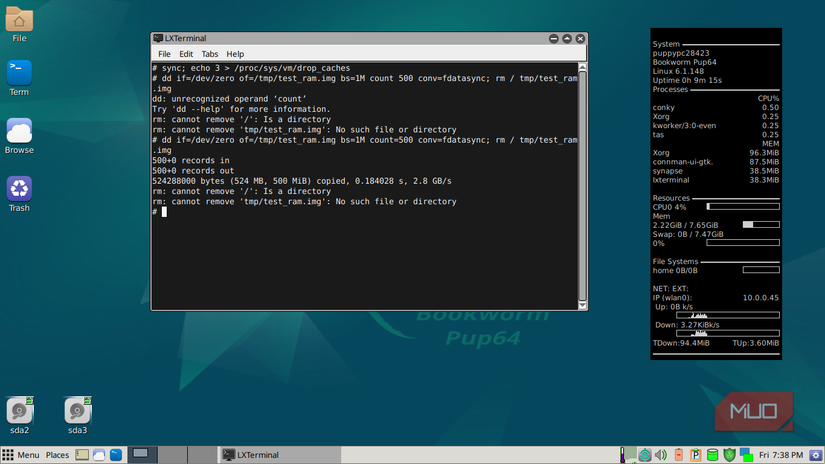Click the 'Uptime 0h 9m 15s' text

(x=687, y=80)
